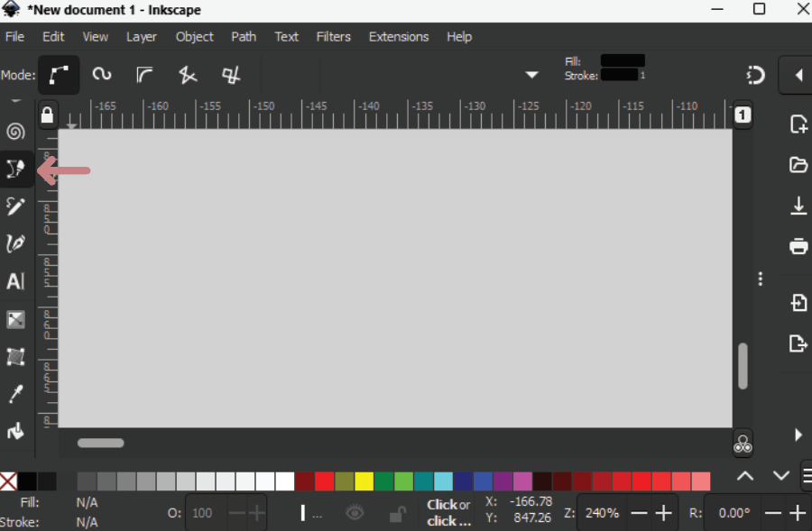Select the Paint Bucket fill tool

pos(15,432)
